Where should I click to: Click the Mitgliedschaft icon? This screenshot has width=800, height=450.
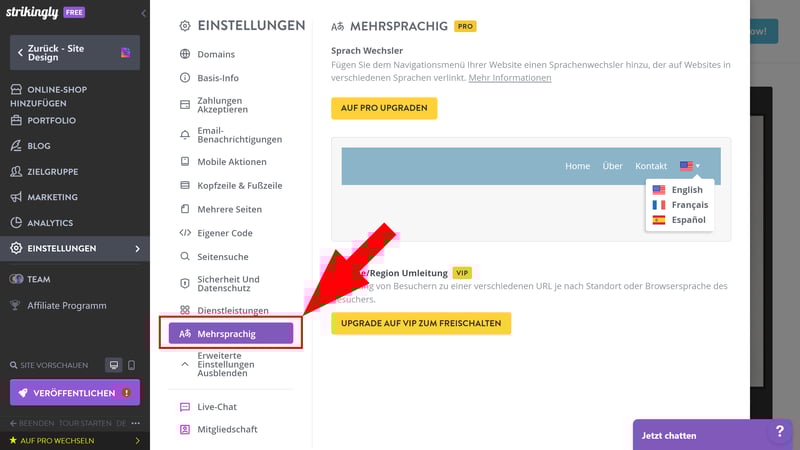185,429
